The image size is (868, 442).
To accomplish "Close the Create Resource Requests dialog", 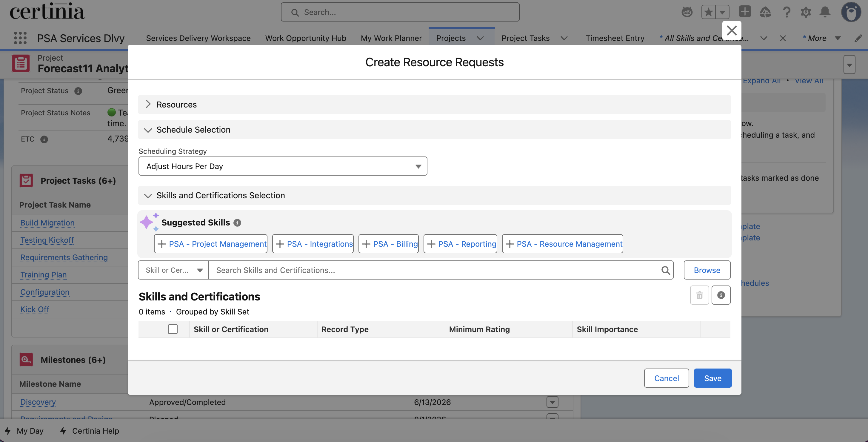I will point(732,31).
